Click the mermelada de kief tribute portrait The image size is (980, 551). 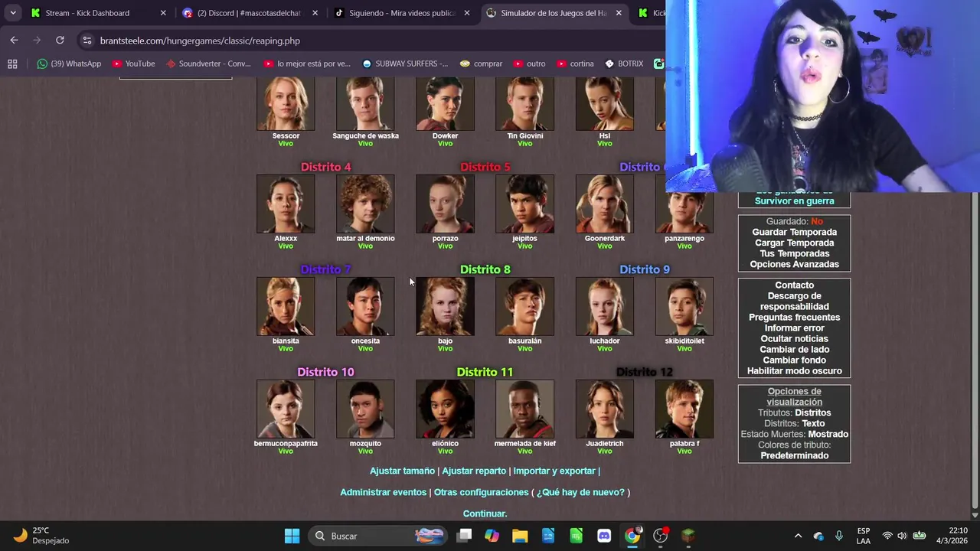[524, 409]
